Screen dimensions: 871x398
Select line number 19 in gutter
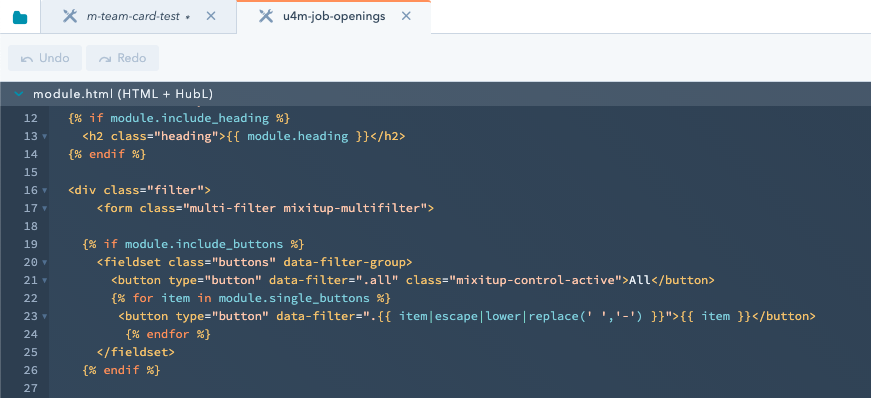tap(31, 244)
